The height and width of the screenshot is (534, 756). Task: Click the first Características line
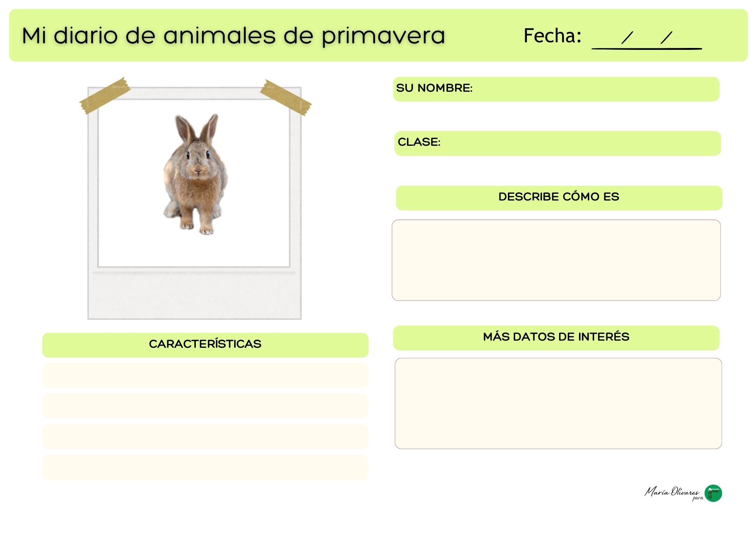click(x=205, y=375)
